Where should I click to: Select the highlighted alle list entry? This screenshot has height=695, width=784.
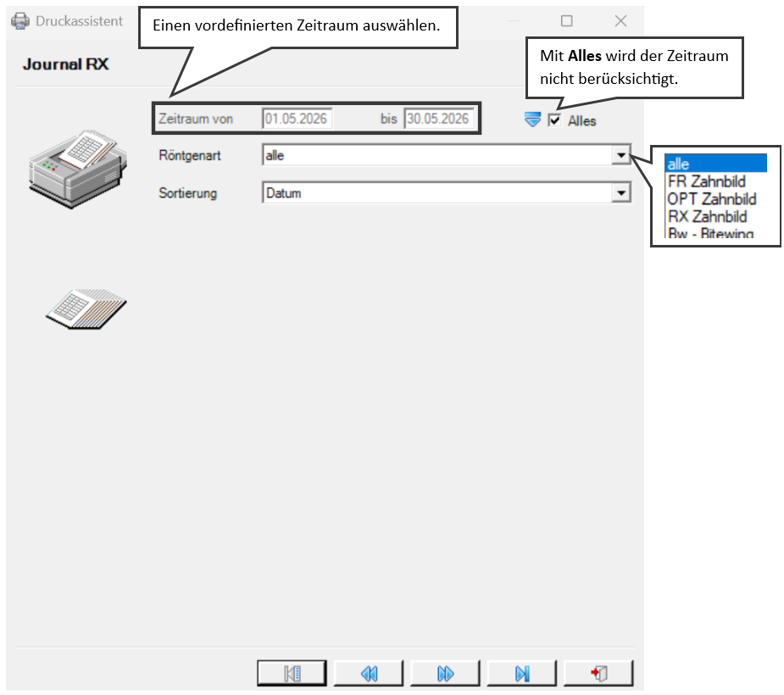tap(715, 164)
